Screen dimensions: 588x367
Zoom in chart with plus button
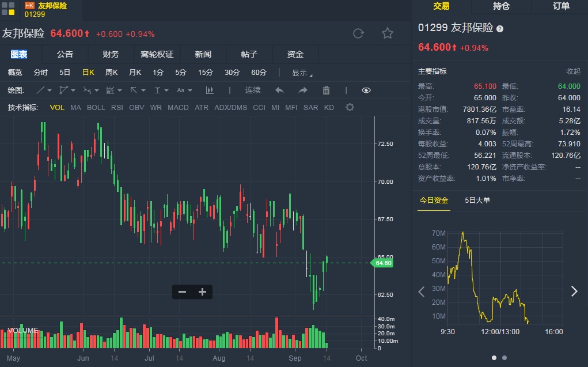coord(202,292)
